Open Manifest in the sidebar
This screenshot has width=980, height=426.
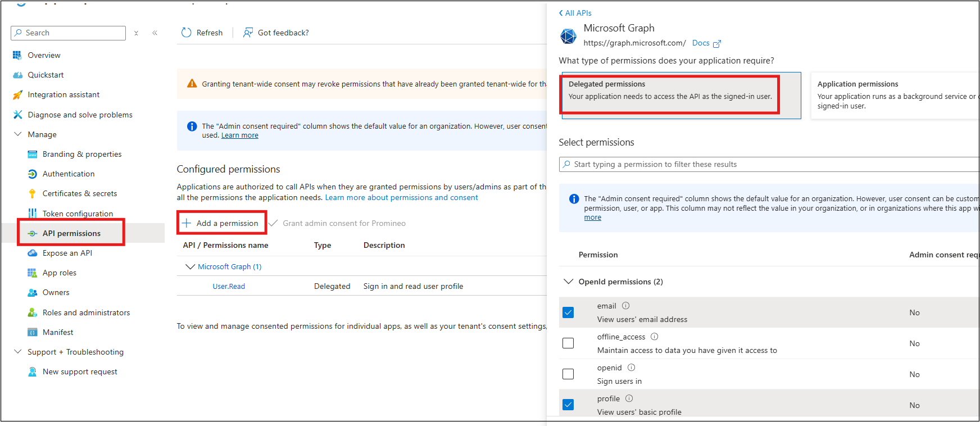tap(58, 332)
